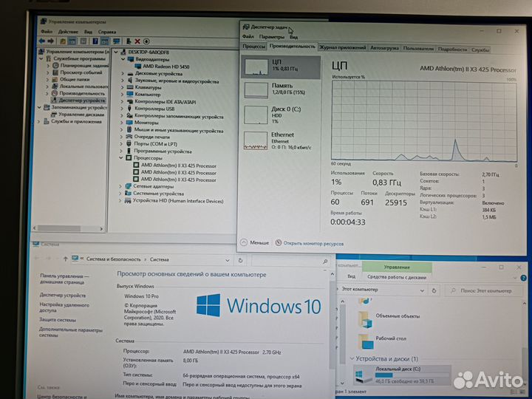Expand USB controllers (Контроллеры USB) category

coord(122,109)
